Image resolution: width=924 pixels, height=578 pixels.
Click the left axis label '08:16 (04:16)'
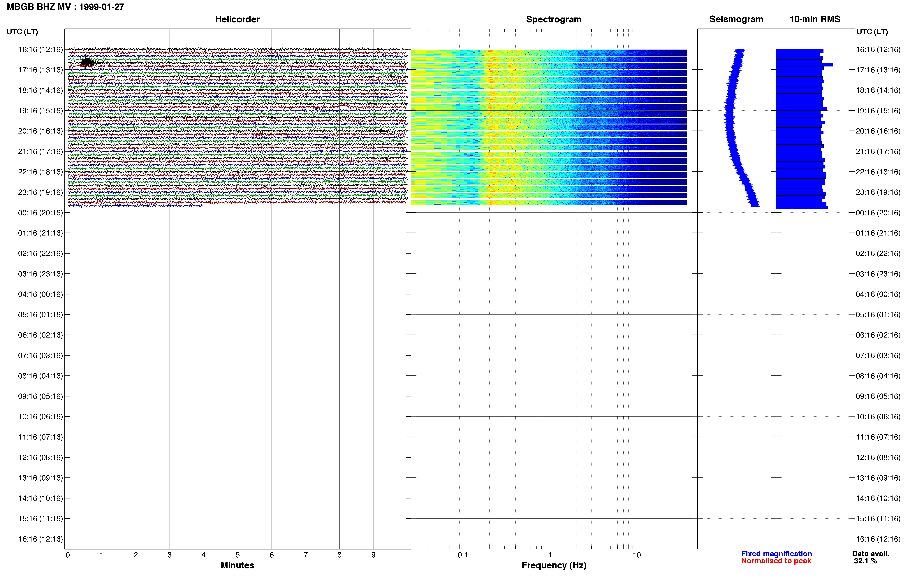41,376
